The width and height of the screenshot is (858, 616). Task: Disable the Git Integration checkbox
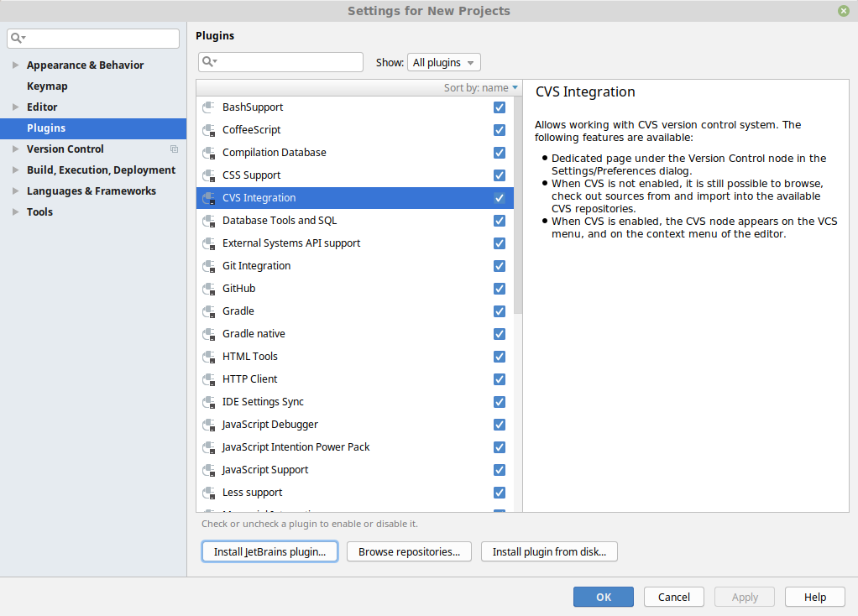[x=499, y=266]
